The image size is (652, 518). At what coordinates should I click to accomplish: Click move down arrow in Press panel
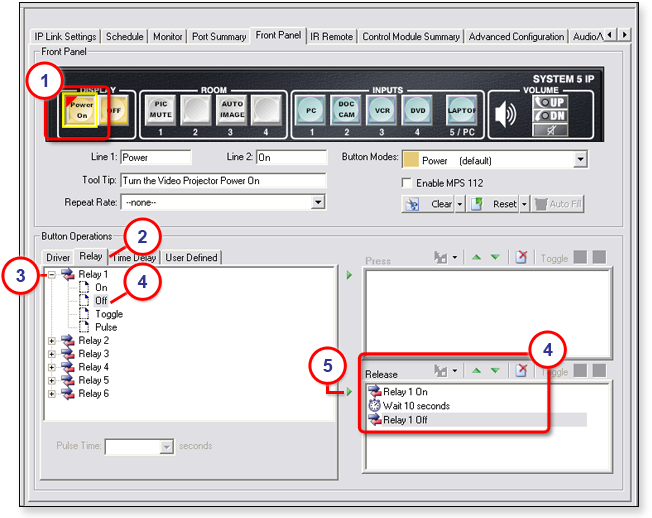pyautogui.click(x=495, y=257)
